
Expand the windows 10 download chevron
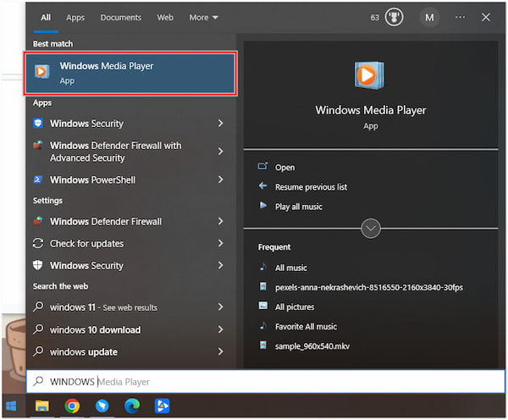(x=221, y=329)
